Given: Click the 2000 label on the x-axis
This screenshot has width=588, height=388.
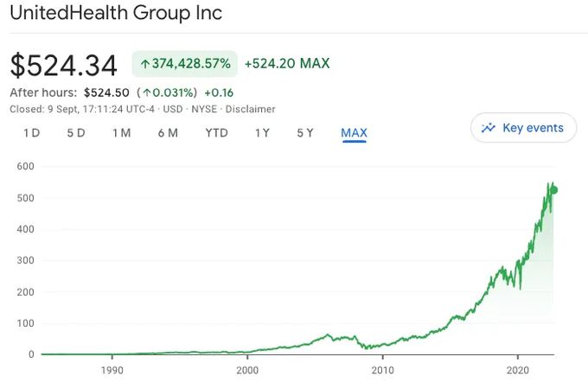Looking at the screenshot, I should tap(247, 371).
